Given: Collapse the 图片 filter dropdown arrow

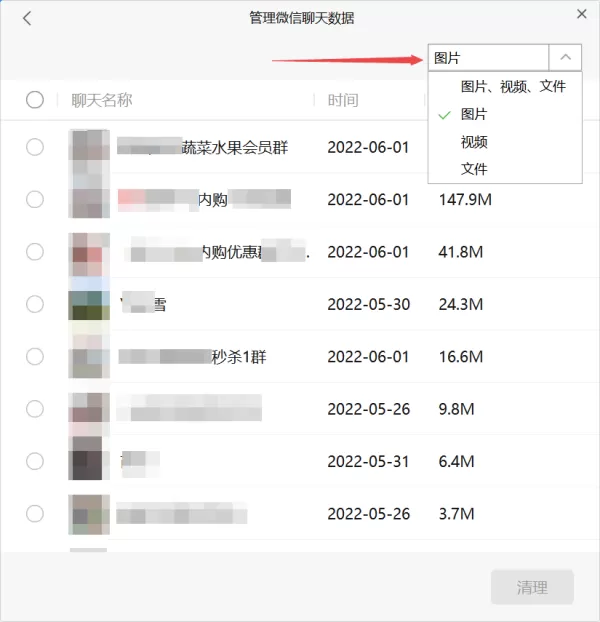Looking at the screenshot, I should pyautogui.click(x=565, y=58).
